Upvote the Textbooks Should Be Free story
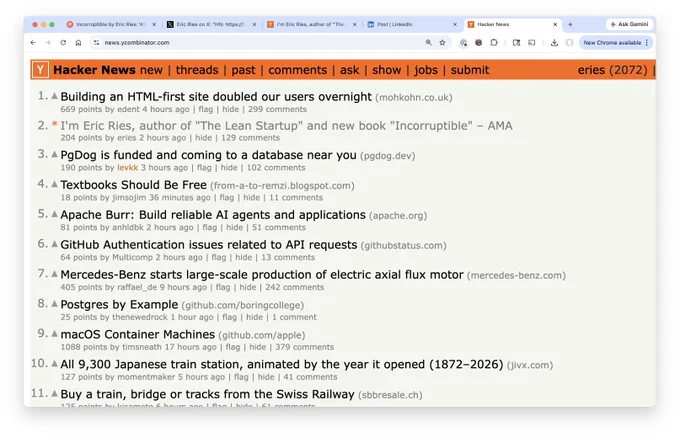Screen dimensions: 680x438 coord(55,184)
